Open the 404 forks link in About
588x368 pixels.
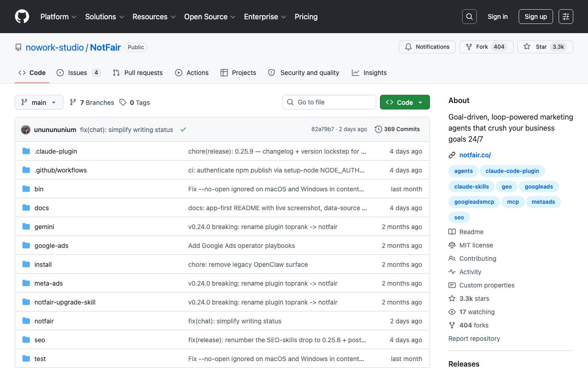coord(474,325)
